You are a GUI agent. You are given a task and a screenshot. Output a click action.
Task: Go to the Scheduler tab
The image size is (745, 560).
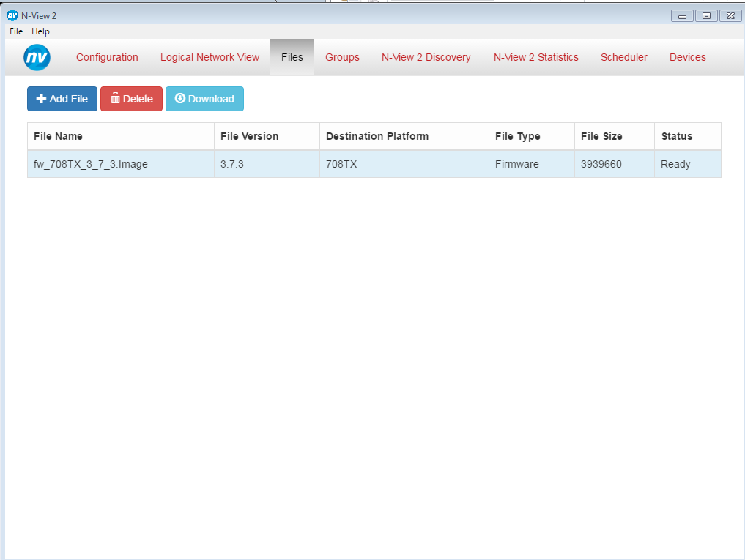pos(624,57)
